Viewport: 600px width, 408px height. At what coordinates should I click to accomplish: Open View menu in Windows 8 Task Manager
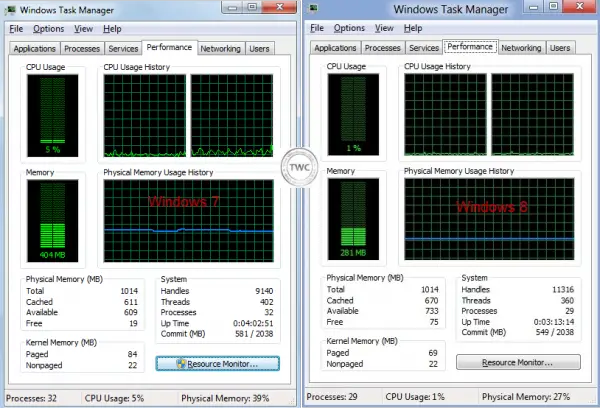click(x=384, y=28)
